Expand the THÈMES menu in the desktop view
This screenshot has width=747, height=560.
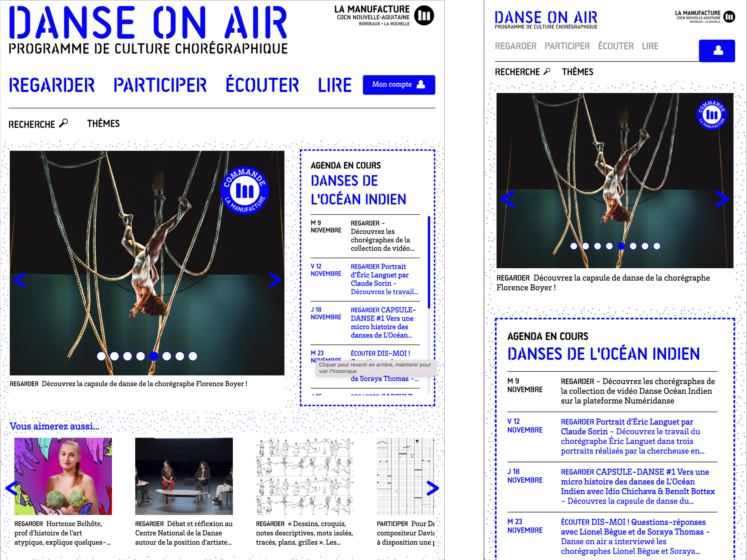click(x=103, y=124)
